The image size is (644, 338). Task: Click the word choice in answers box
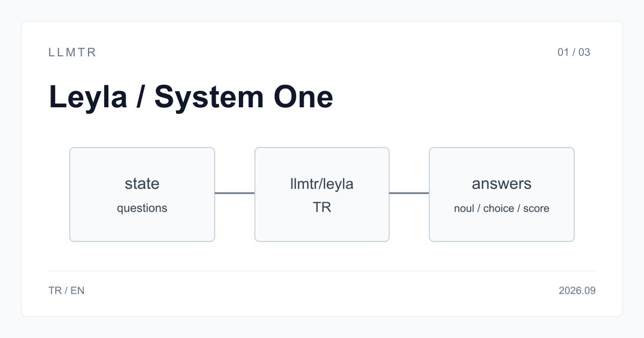click(x=499, y=208)
